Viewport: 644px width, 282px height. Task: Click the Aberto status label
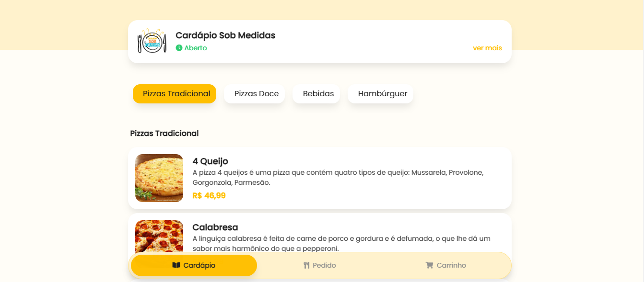coord(196,48)
